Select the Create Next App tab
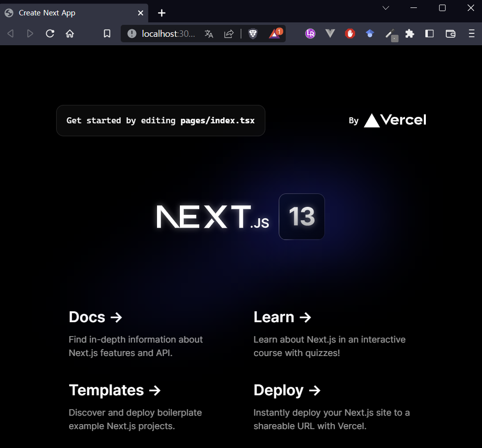 point(74,13)
